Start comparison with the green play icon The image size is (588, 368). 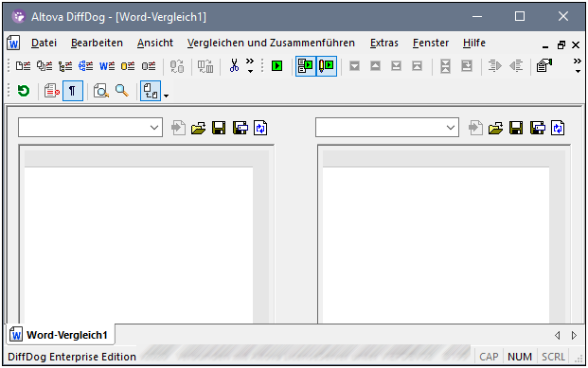[x=277, y=66]
